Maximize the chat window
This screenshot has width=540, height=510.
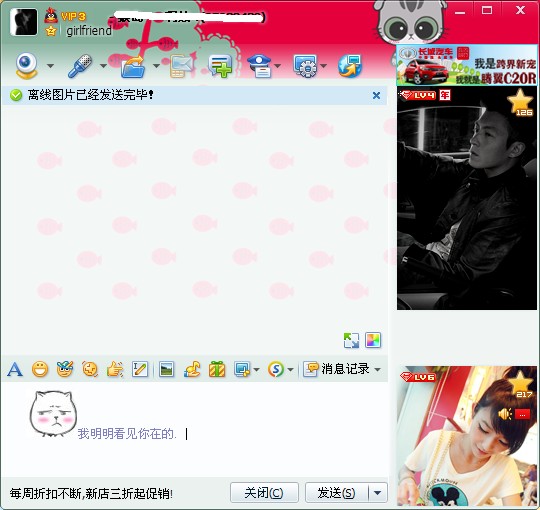click(x=487, y=11)
